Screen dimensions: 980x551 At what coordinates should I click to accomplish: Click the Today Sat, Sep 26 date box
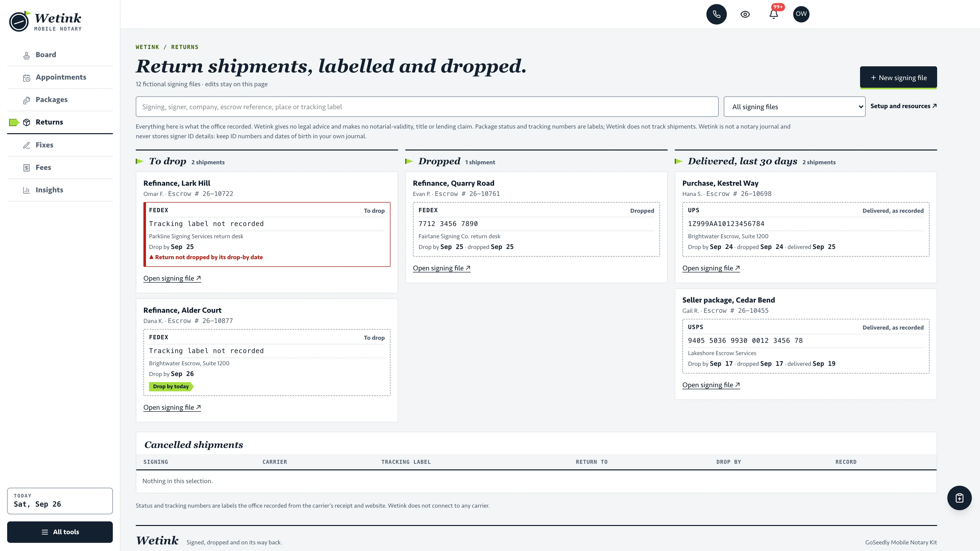pos(60,501)
